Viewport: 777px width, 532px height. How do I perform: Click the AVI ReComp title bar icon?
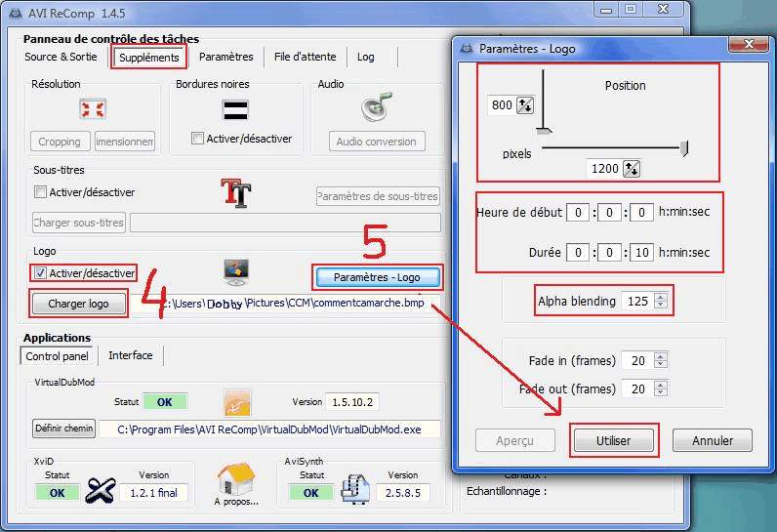tap(16, 14)
